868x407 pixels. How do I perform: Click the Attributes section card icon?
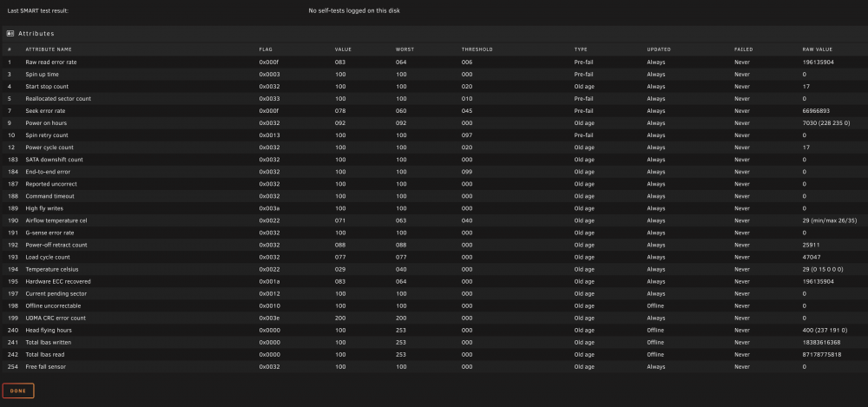click(10, 34)
